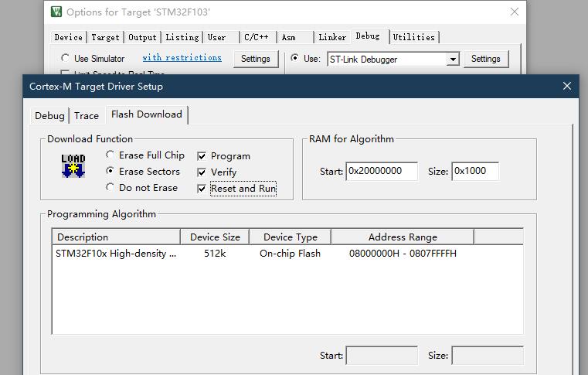Click Settings button next to ST-Link Debugger
Image resolution: width=588 pixels, height=375 pixels.
[486, 59]
